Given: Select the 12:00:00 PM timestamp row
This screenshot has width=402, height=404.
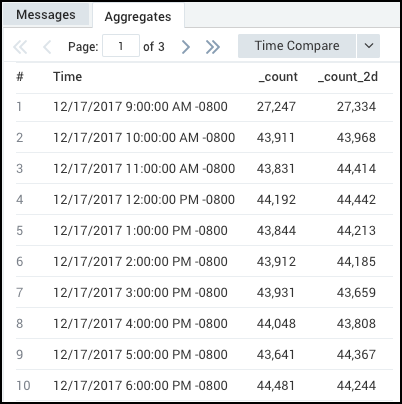Looking at the screenshot, I should 204,200.
